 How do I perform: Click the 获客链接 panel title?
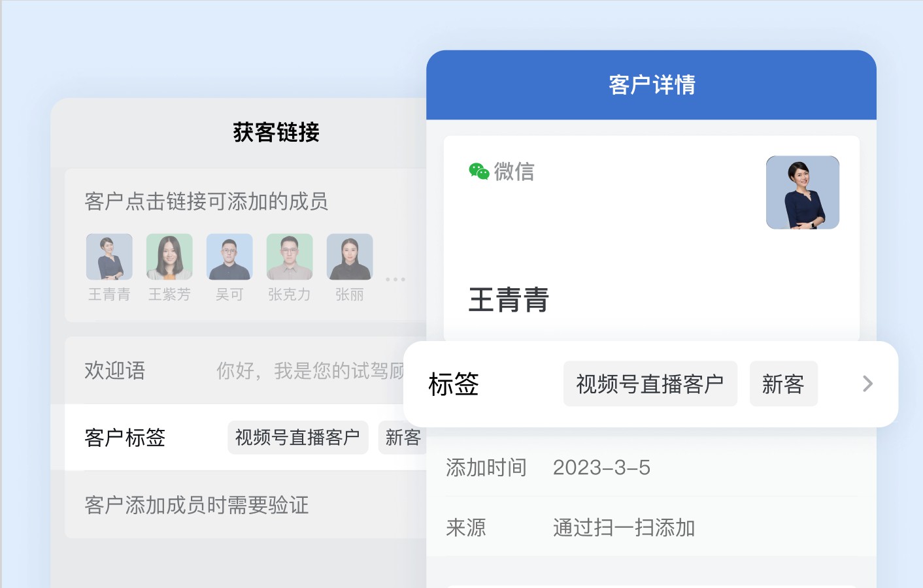pyautogui.click(x=276, y=133)
